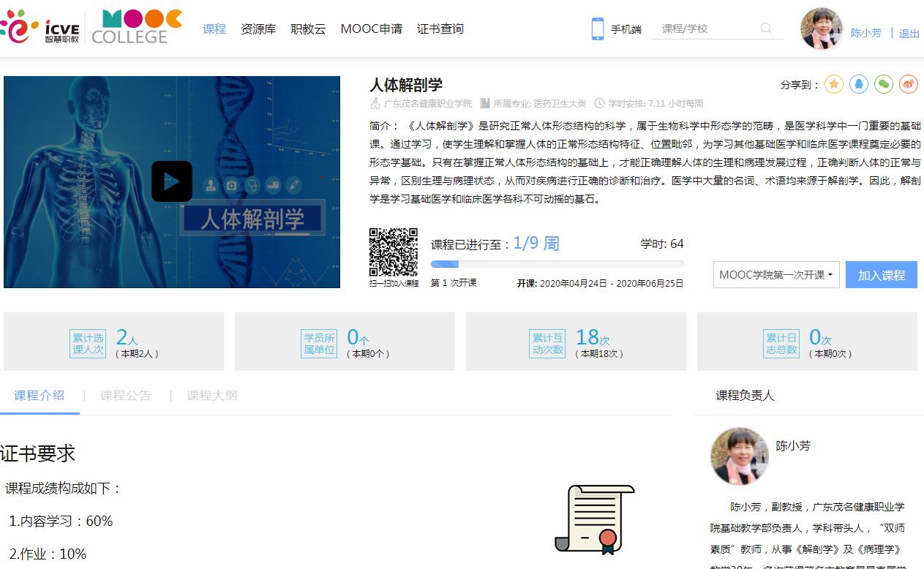Switch to the 课程大纲 tab
This screenshot has width=924, height=569.
[x=211, y=396]
